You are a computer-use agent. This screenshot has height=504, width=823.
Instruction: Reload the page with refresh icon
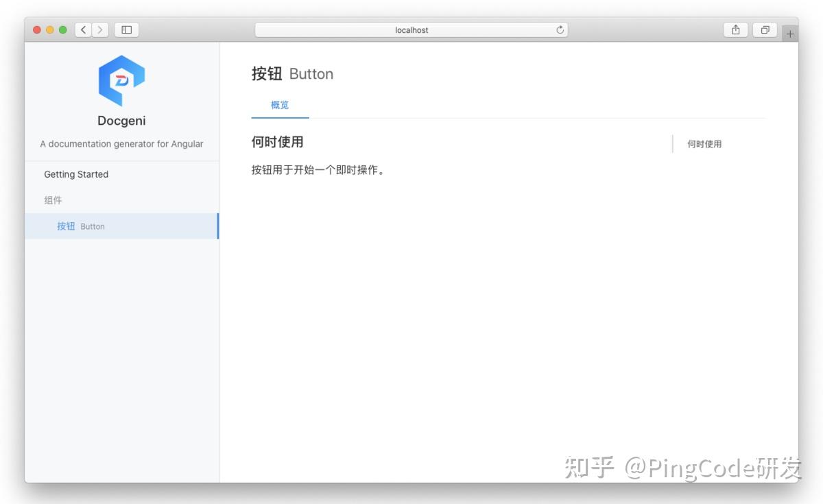pyautogui.click(x=560, y=29)
